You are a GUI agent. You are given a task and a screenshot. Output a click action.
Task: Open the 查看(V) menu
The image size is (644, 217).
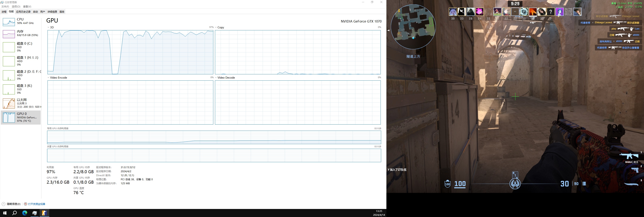(x=27, y=6)
